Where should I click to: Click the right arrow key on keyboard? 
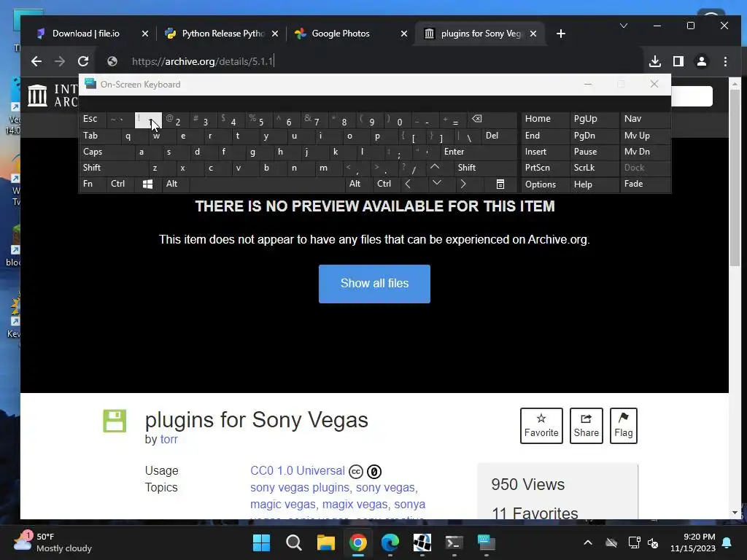click(463, 184)
